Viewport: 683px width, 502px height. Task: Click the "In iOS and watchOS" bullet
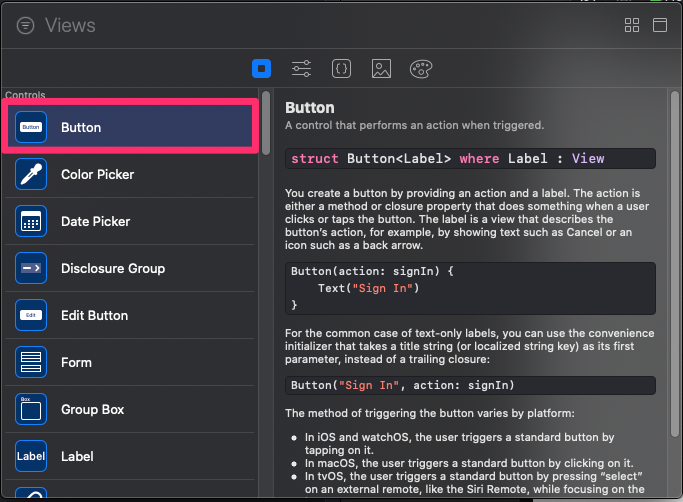(x=460, y=443)
